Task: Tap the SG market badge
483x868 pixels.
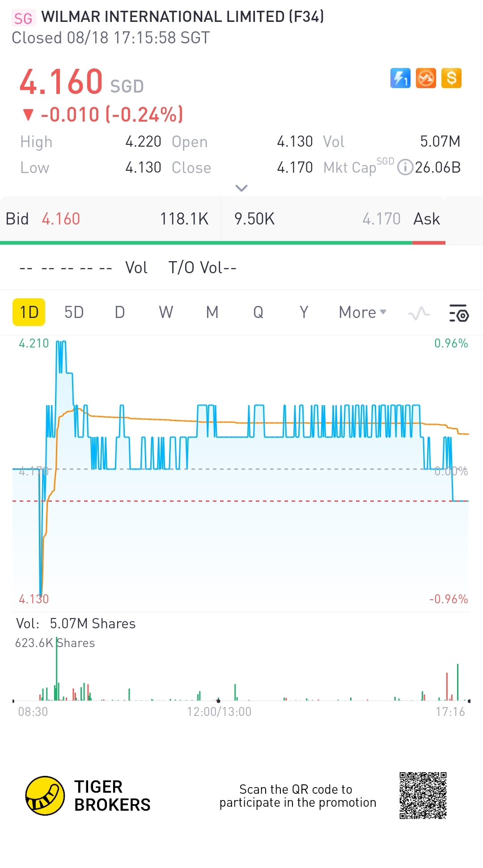Action: [23, 18]
